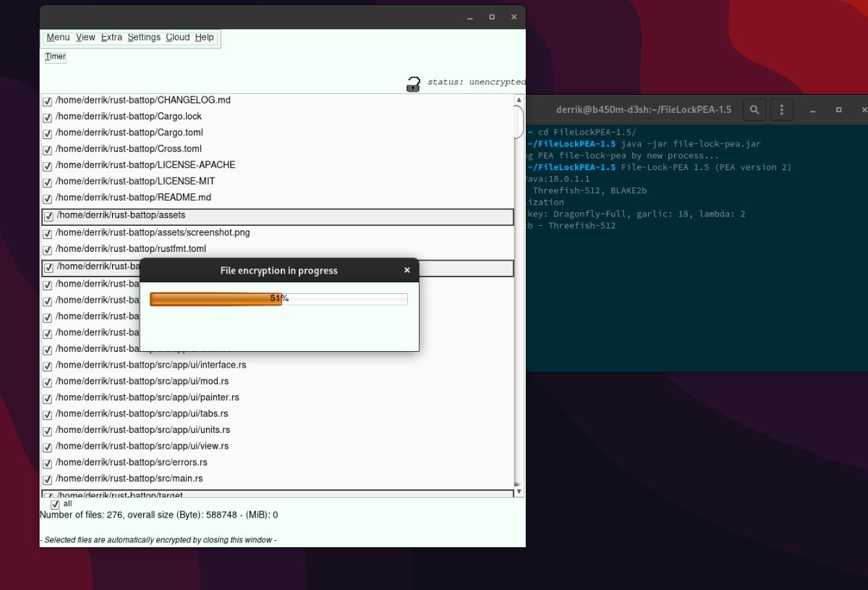Open the Settings menu
Viewport: 868px width, 590px height.
click(144, 38)
